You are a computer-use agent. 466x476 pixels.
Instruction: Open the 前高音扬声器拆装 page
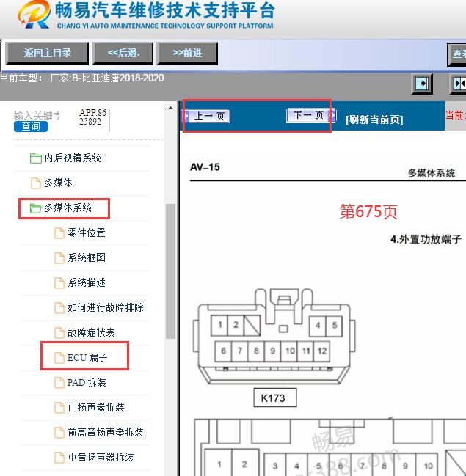pyautogui.click(x=106, y=432)
